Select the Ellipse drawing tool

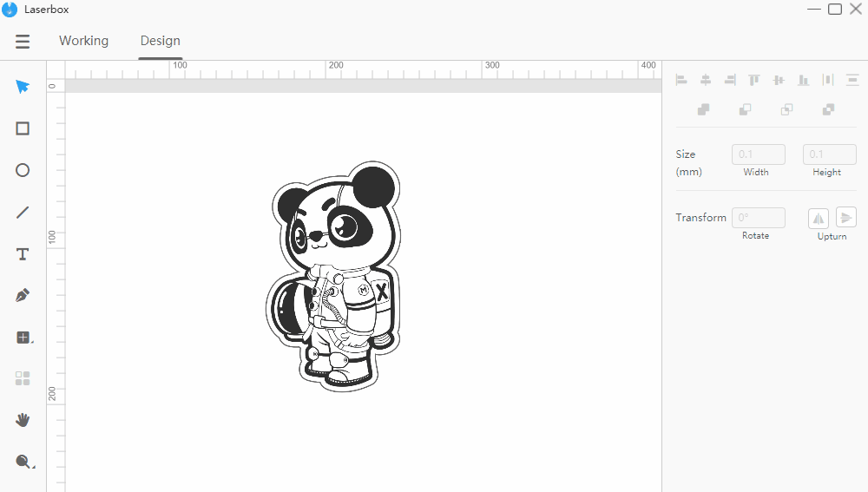(x=23, y=170)
